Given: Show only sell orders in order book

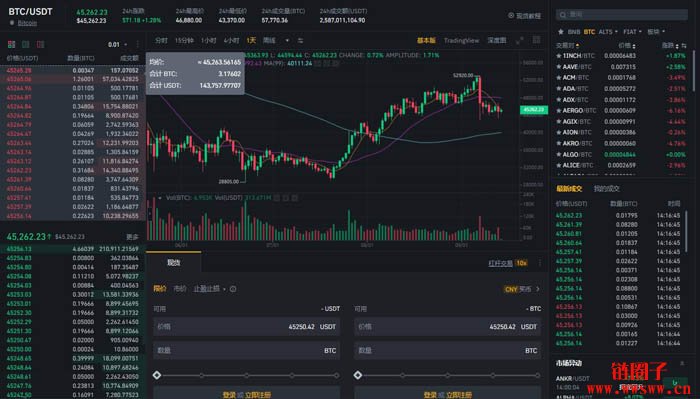Looking at the screenshot, I should [x=41, y=44].
